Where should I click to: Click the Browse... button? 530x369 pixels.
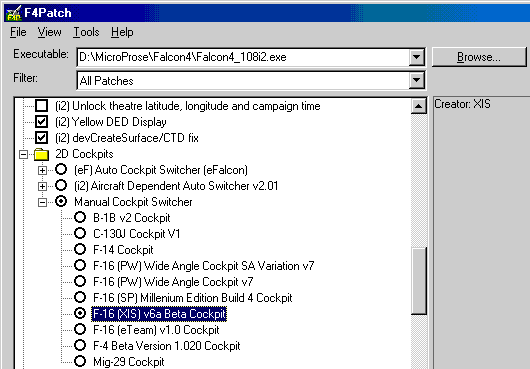pyautogui.click(x=479, y=57)
